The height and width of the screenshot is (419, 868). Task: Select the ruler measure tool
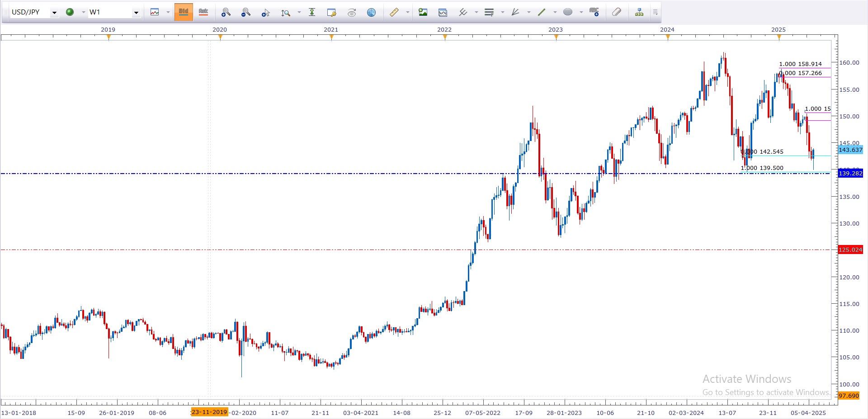(x=394, y=13)
